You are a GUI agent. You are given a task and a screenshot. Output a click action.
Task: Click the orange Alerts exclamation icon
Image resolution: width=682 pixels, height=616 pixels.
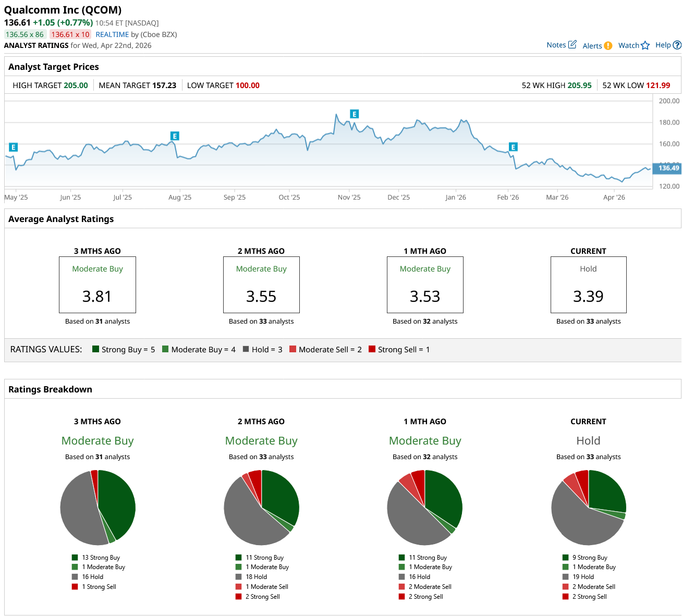[x=608, y=46]
